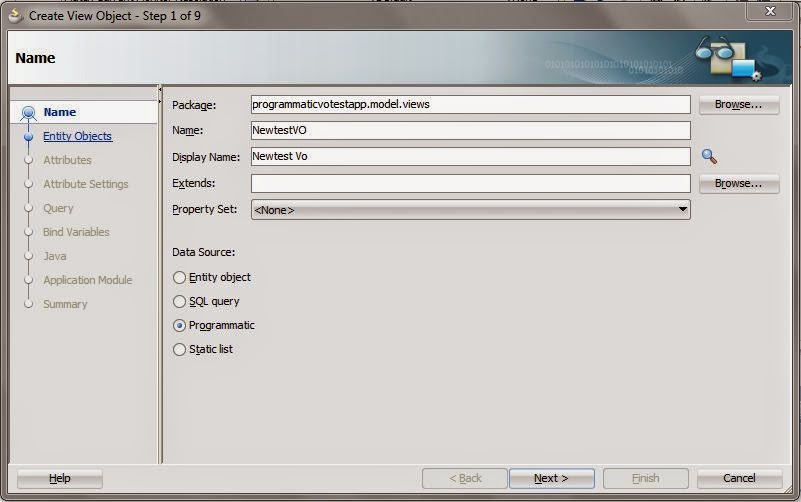The width and height of the screenshot is (801, 502).
Task: Collapse the wizard steps panel via splitter arrow
Action: click(160, 89)
